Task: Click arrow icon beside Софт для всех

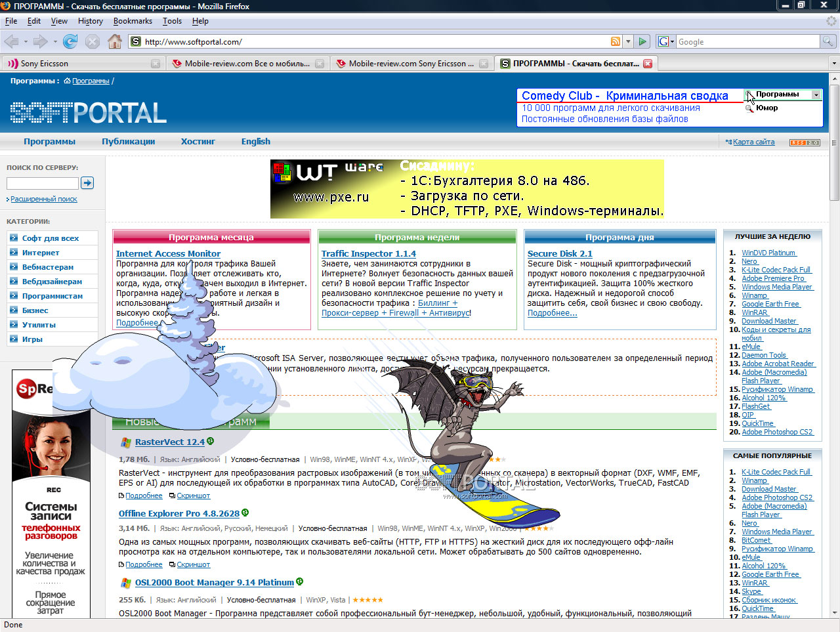Action: 14,238
